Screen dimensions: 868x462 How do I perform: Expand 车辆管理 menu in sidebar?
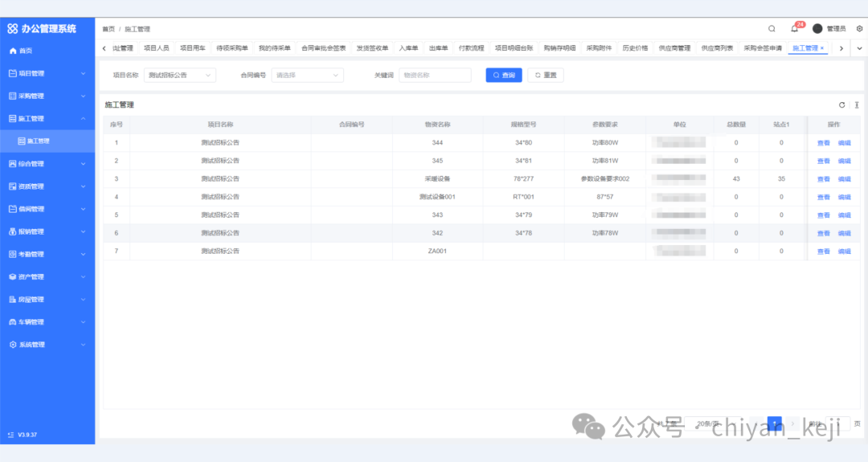coord(47,322)
